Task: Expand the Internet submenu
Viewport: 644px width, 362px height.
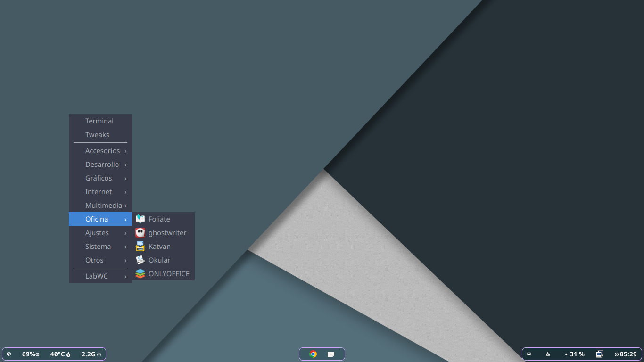Action: tap(100, 192)
